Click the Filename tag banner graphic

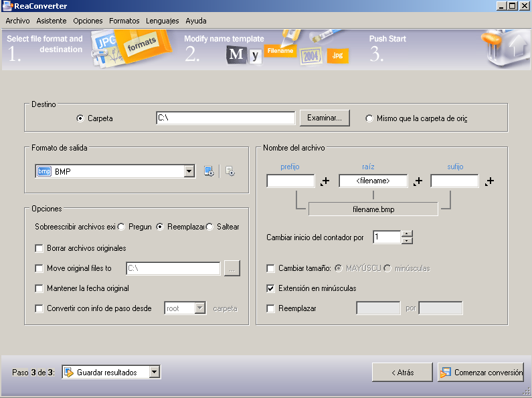(280, 51)
